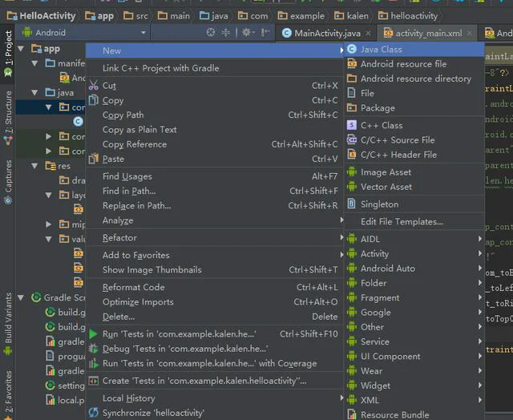The image size is (513, 420).
Task: Click the collapse all icon in project toolbar
Action: pyautogui.click(x=226, y=32)
